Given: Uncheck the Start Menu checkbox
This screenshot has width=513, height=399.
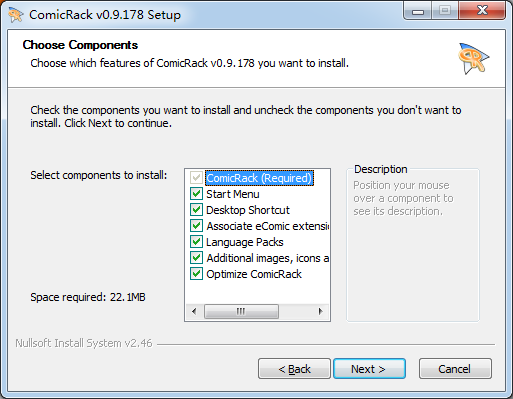Looking at the screenshot, I should point(196,194).
